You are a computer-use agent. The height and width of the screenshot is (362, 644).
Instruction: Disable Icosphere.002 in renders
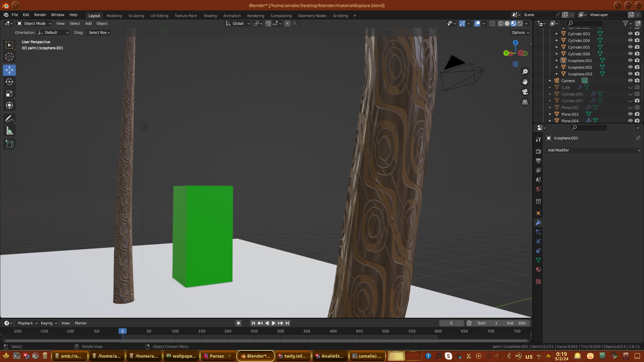(x=637, y=67)
